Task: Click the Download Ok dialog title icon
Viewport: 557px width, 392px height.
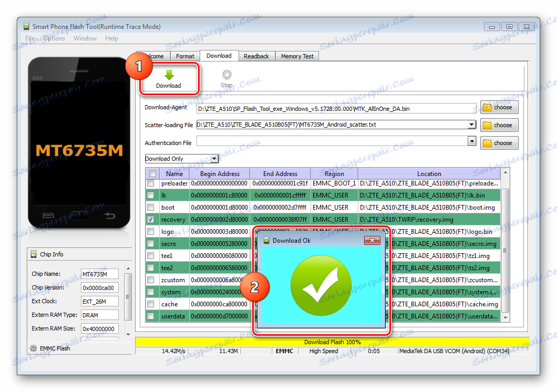Action: [266, 240]
